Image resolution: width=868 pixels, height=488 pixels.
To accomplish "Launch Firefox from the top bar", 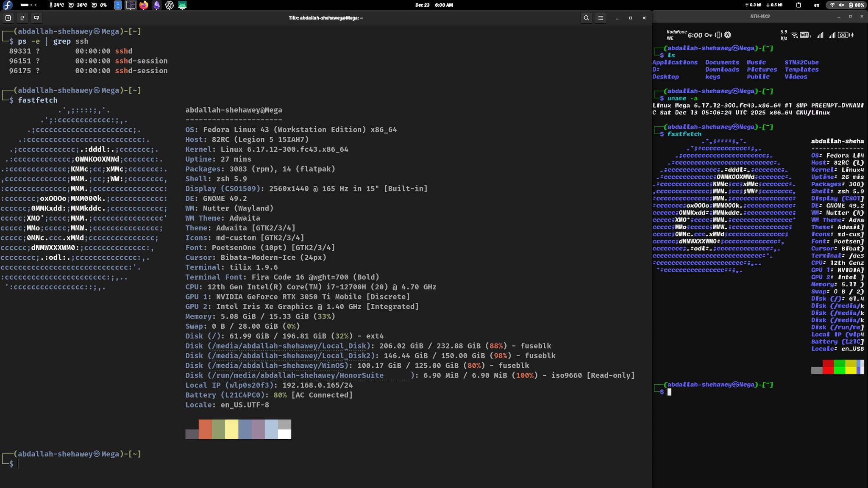I will click(144, 5).
